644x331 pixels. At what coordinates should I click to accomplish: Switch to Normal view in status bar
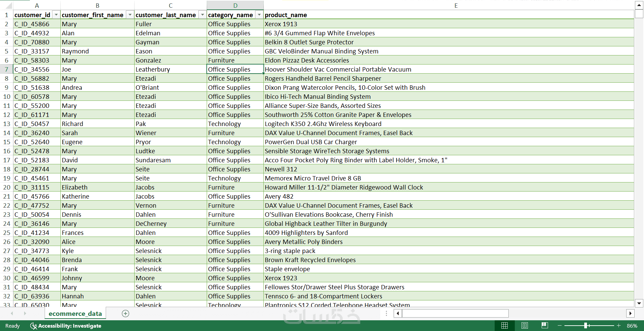coord(504,325)
